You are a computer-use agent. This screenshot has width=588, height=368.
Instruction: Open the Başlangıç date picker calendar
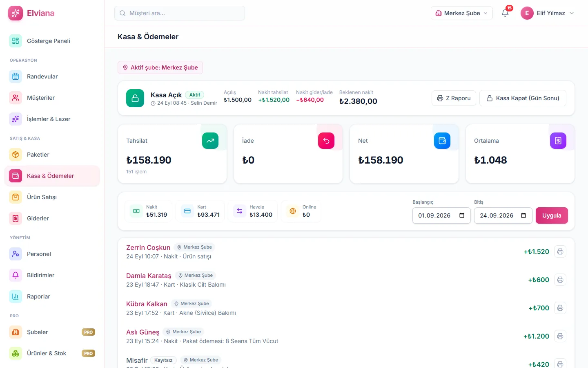click(462, 215)
